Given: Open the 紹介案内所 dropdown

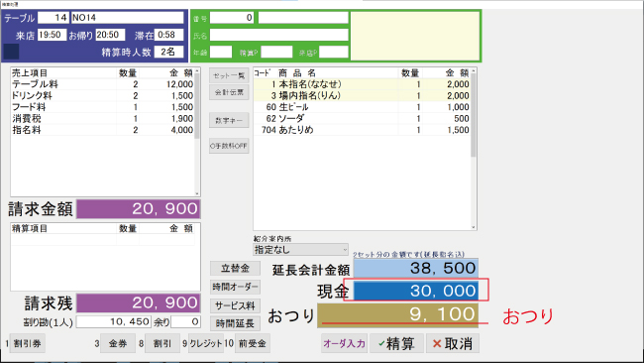Looking at the screenshot, I should pos(300,250).
